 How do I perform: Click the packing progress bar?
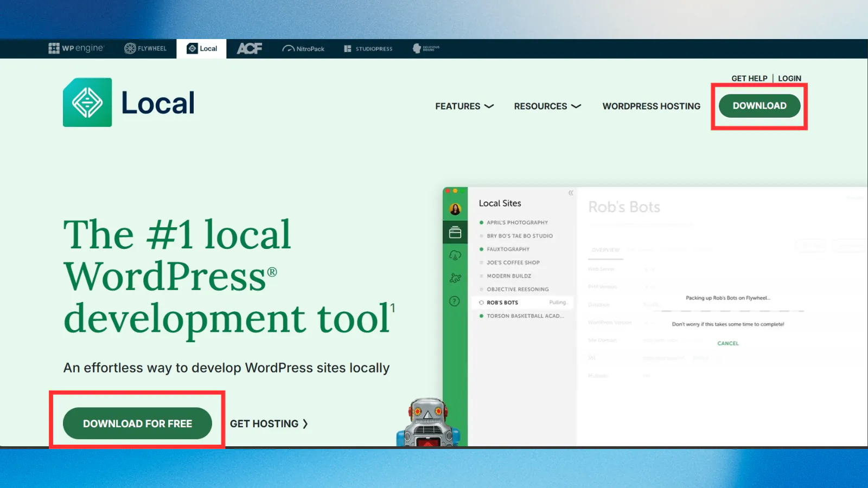tap(728, 311)
